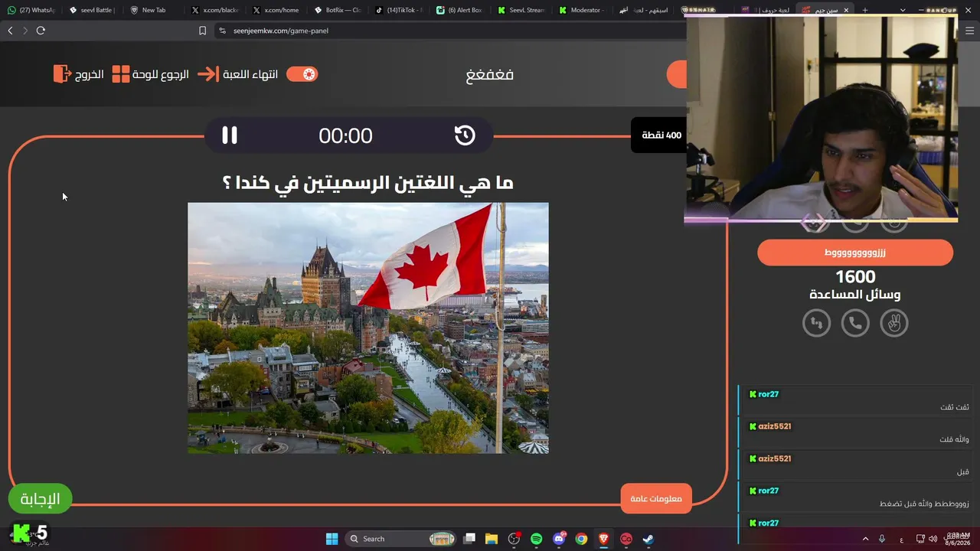Image resolution: width=980 pixels, height=551 pixels.
Task: Reload the current page
Action: coord(41,31)
